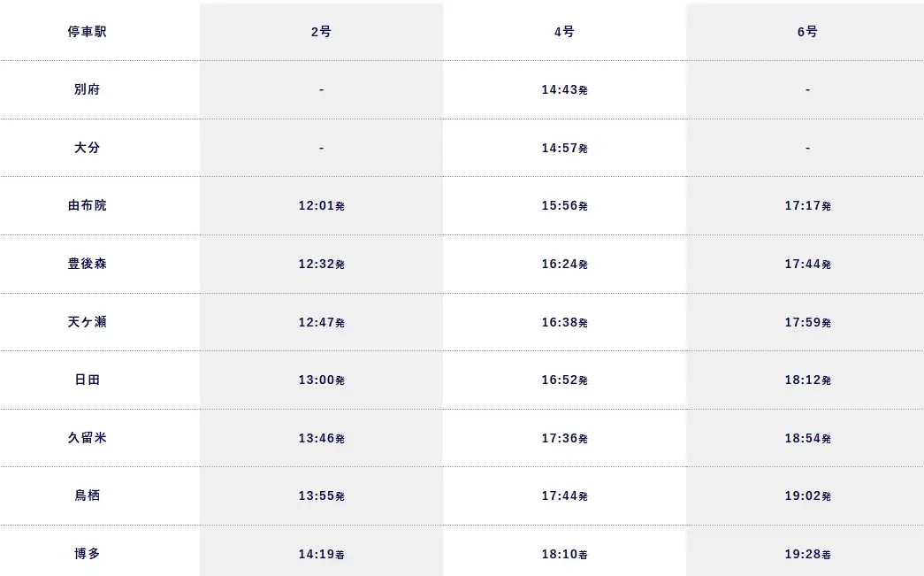Click the 豊後森 station row label
The width and height of the screenshot is (924, 576).
(87, 264)
